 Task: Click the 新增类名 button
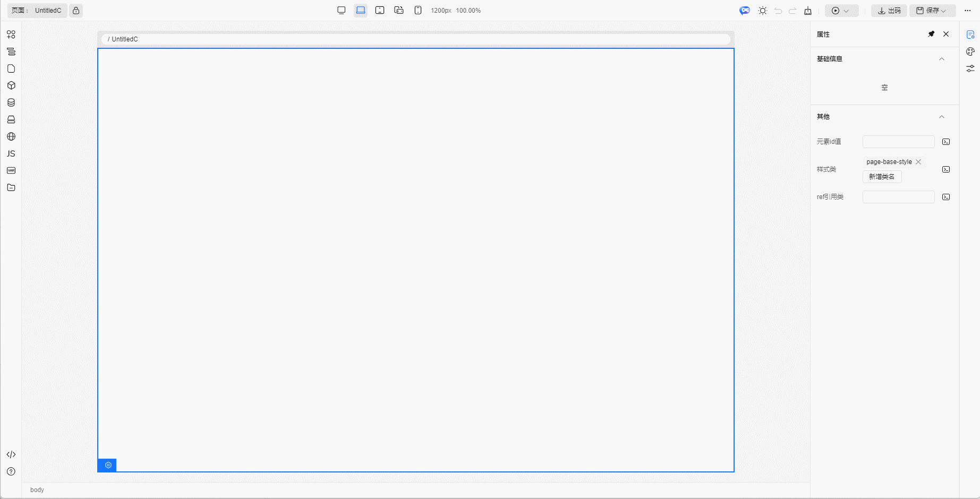(882, 177)
